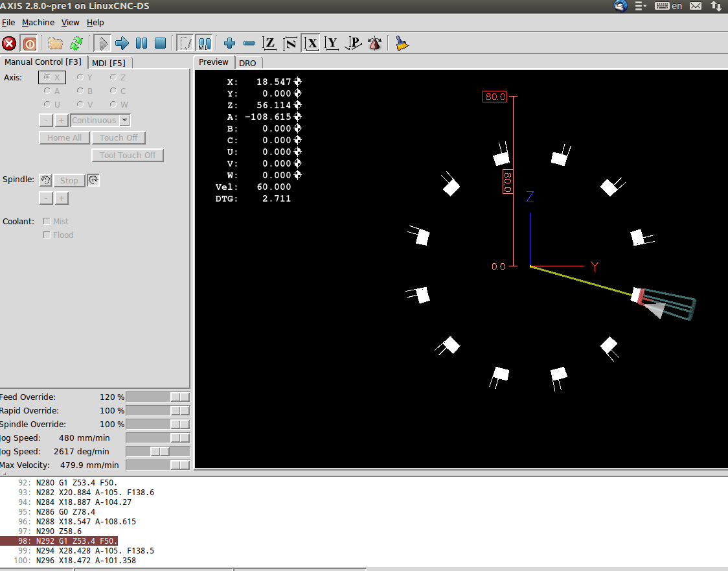Toggle the machine power icon

pos(29,43)
